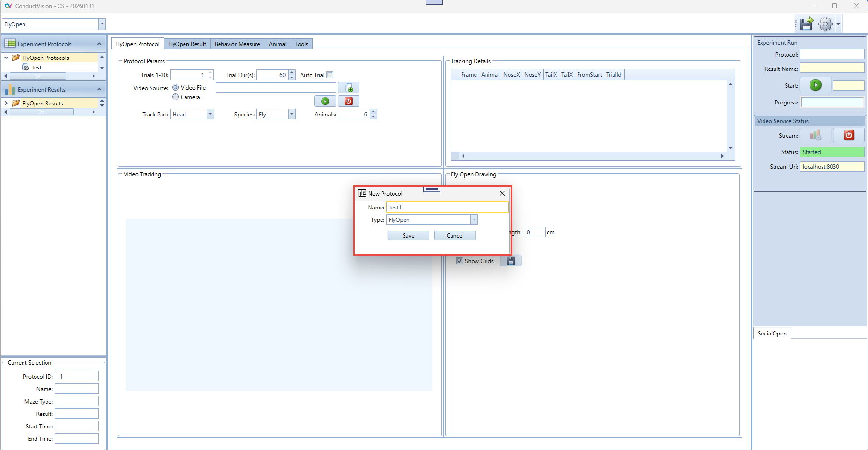Open the FlyOpen Result tab

click(x=187, y=44)
